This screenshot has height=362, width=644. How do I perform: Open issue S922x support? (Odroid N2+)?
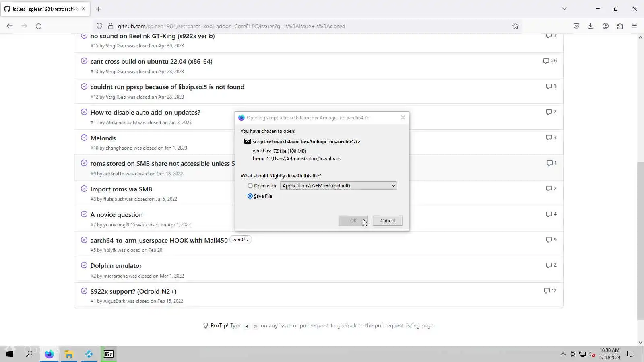[133, 292]
